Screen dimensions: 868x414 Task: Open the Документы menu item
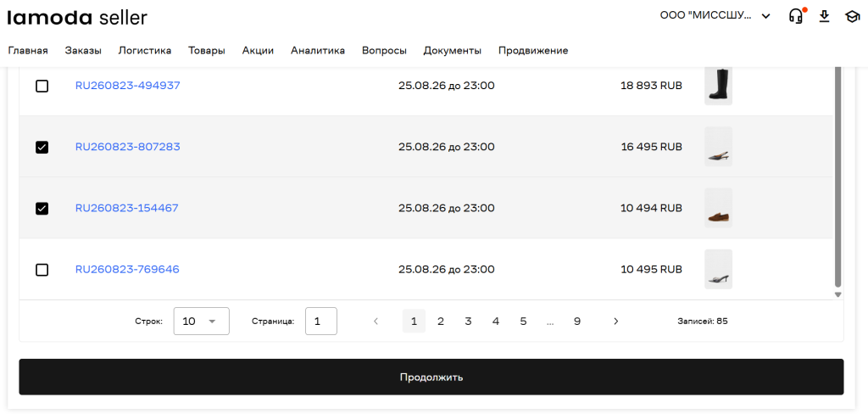[x=453, y=50]
